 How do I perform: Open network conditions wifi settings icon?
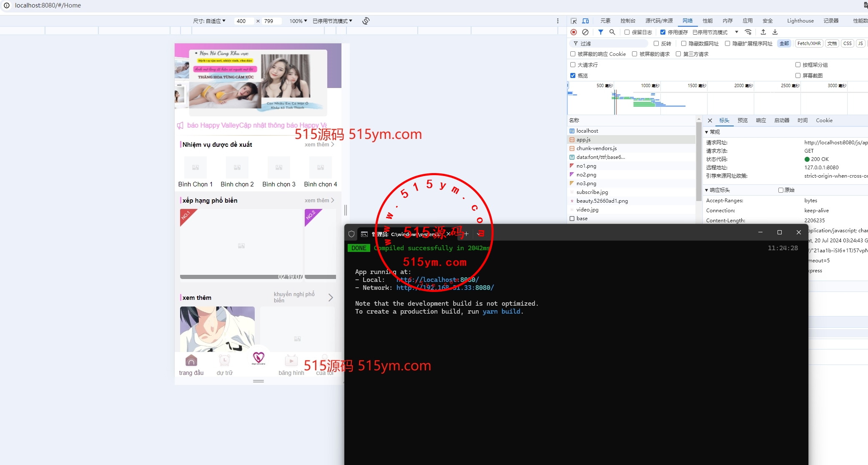coord(748,32)
